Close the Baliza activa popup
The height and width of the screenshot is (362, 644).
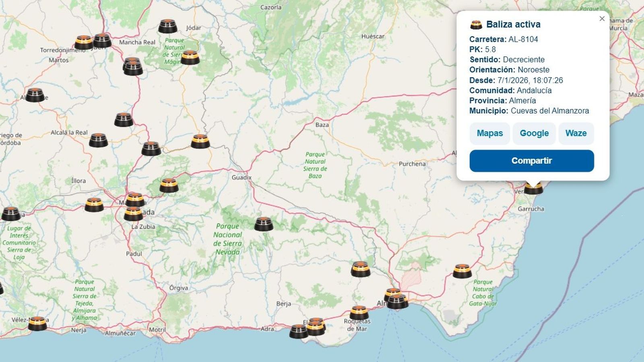(602, 19)
